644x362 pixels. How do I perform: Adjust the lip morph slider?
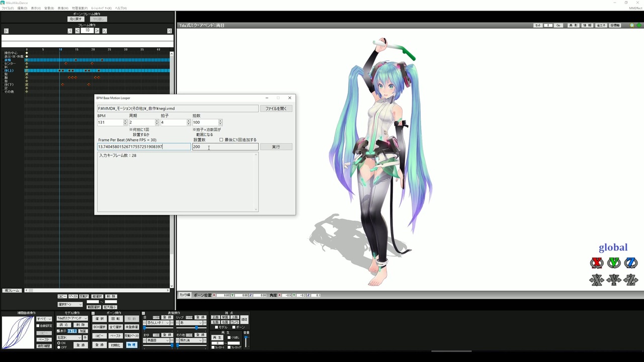pos(191,328)
